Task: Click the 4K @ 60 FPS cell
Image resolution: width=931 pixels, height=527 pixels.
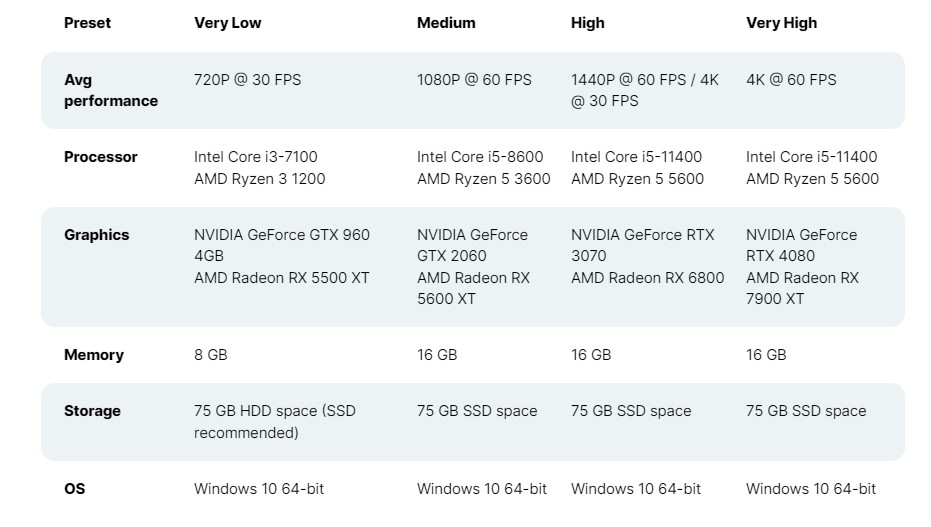Action: 791,80
